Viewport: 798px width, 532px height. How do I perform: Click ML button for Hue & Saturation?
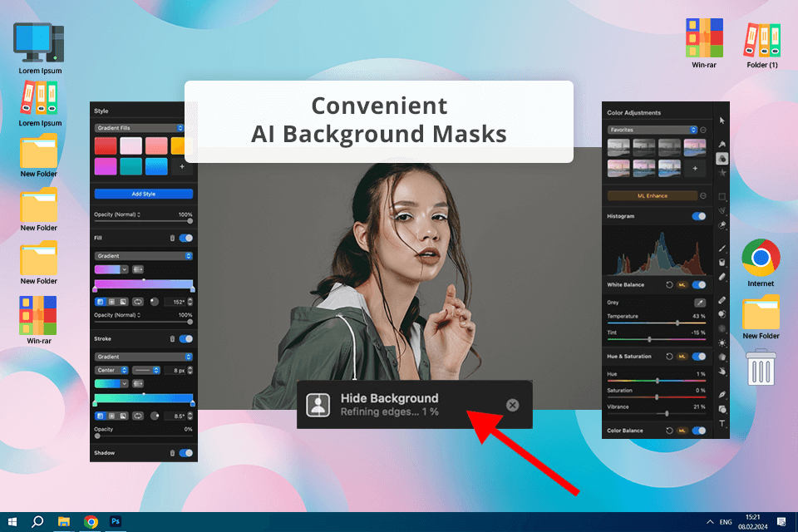[x=682, y=357]
